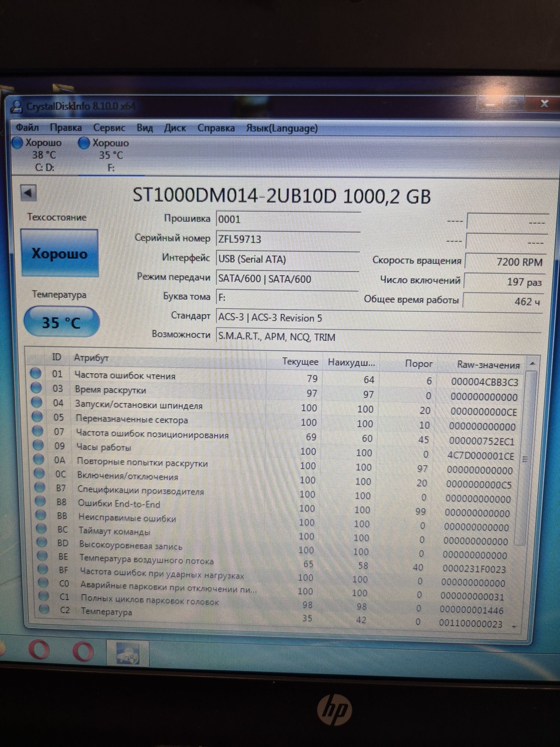Viewport: 560px width, 747px height.
Task: Click status dot for attribute 09
Action: (x=38, y=445)
